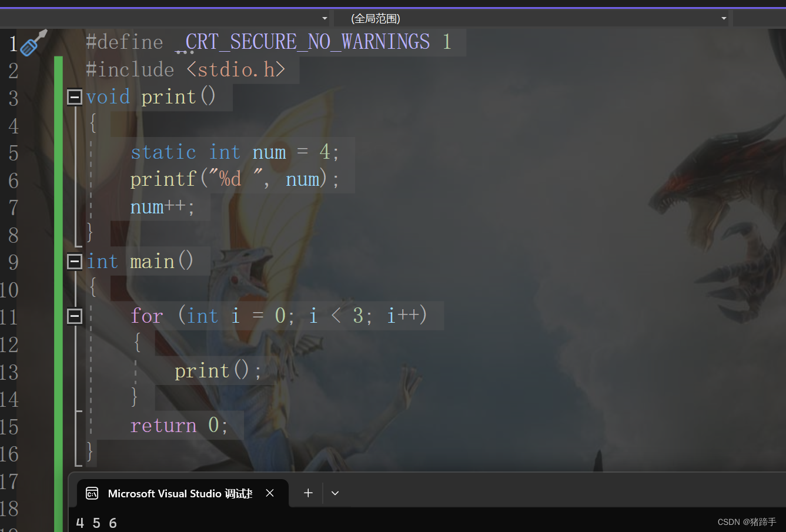Click line number 5 in the gutter
Image resolution: width=786 pixels, height=532 pixels.
point(13,153)
